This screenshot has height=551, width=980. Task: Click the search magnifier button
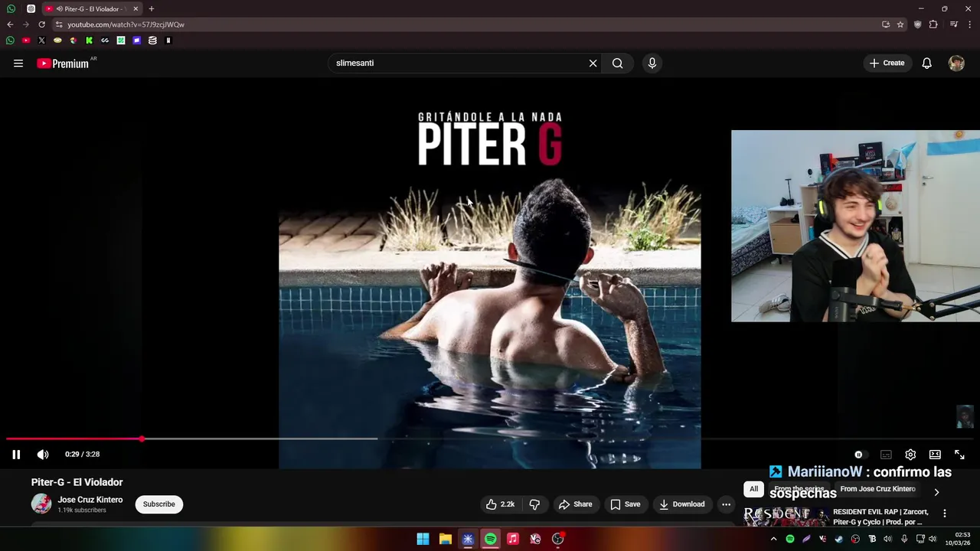[617, 64]
